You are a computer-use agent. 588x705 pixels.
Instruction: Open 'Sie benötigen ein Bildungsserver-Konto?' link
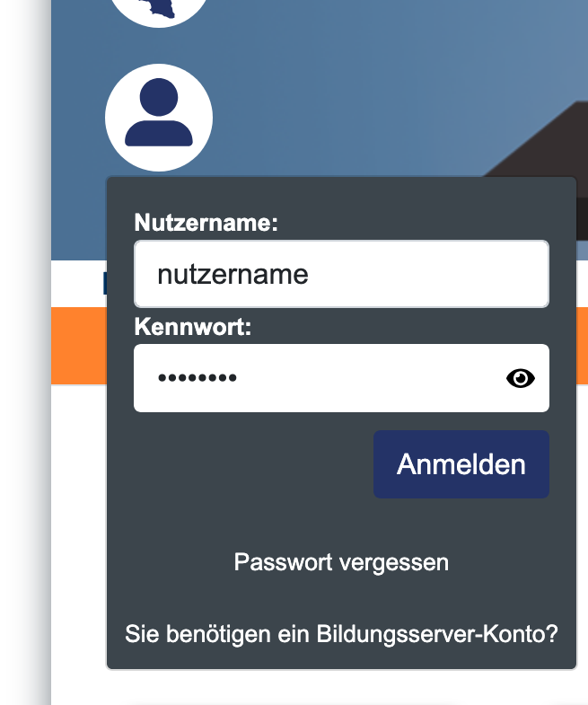[x=341, y=634]
